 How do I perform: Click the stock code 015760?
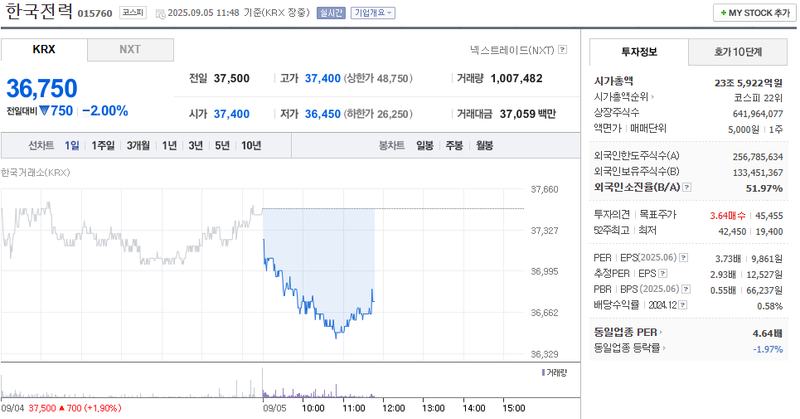point(95,14)
